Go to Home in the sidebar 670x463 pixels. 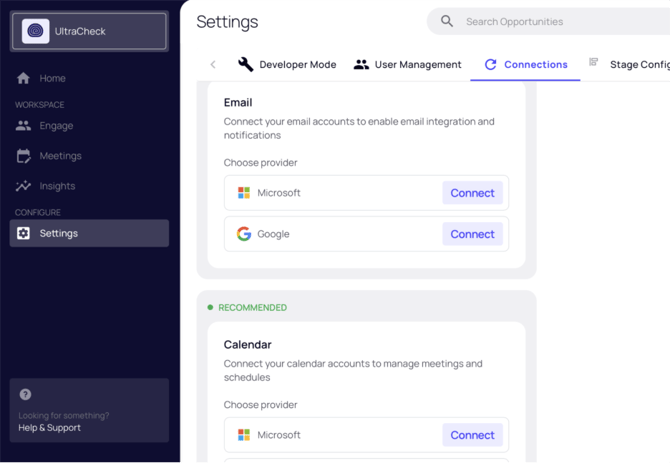[x=89, y=78]
